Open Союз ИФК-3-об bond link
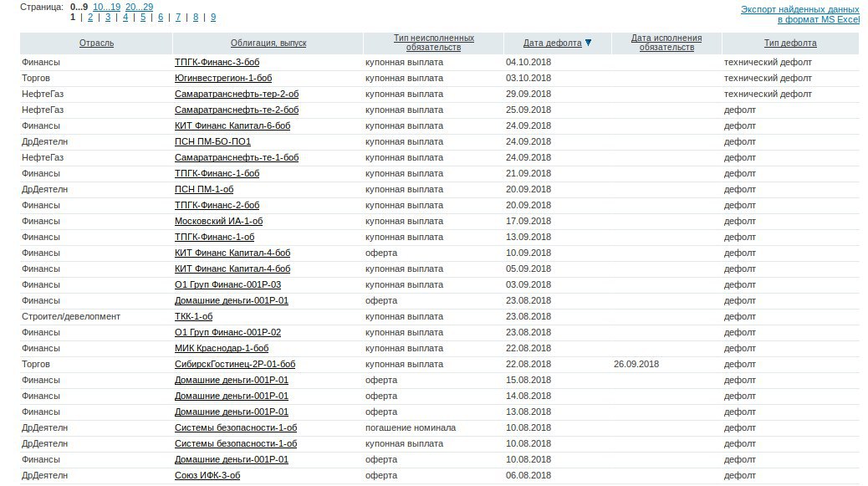The width and height of the screenshot is (868, 486). tap(207, 475)
